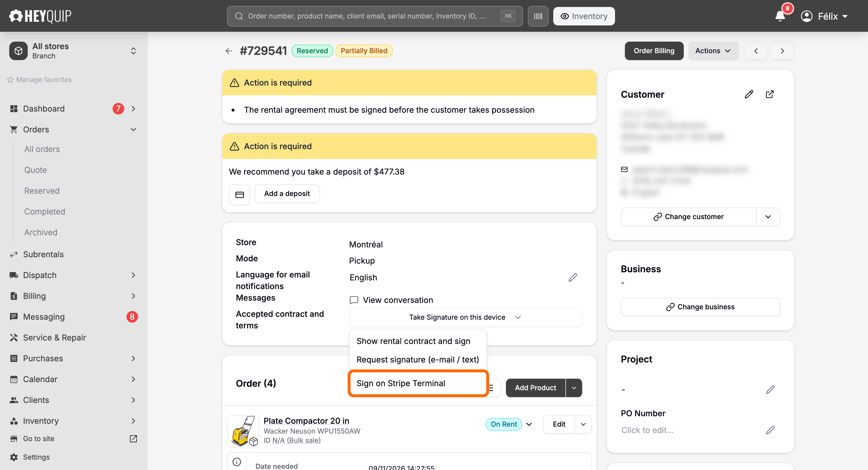Open the Plate Compactor product thumbnail
The image size is (868, 470).
(x=243, y=431)
